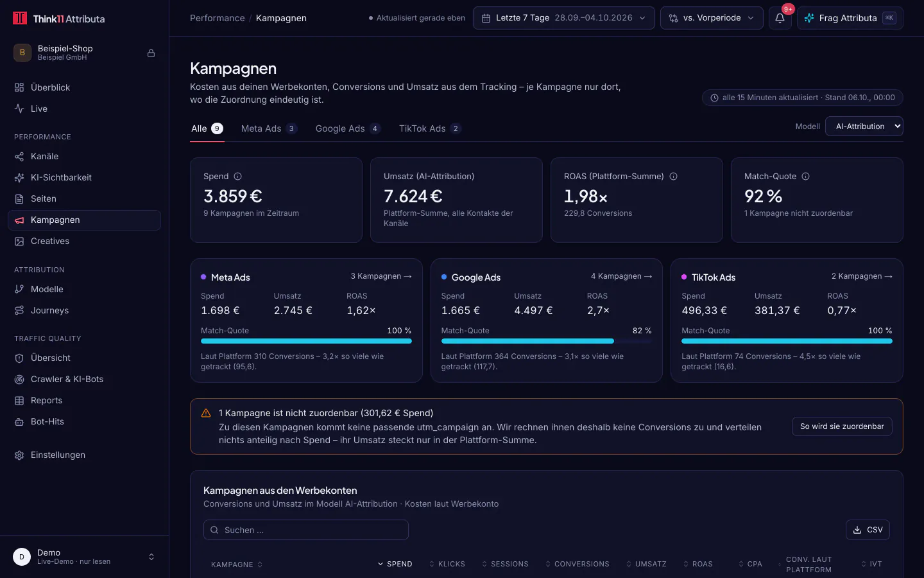Open Überblick from the sidebar

coord(84,87)
